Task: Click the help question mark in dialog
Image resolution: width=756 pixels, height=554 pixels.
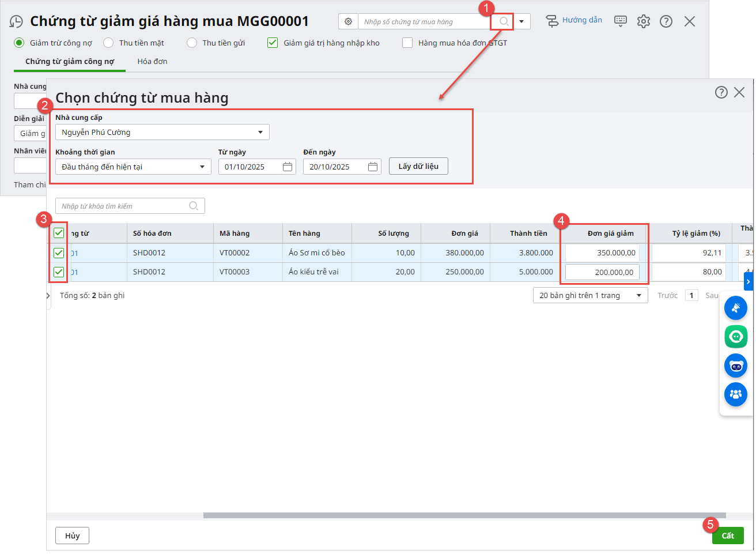Action: (721, 92)
